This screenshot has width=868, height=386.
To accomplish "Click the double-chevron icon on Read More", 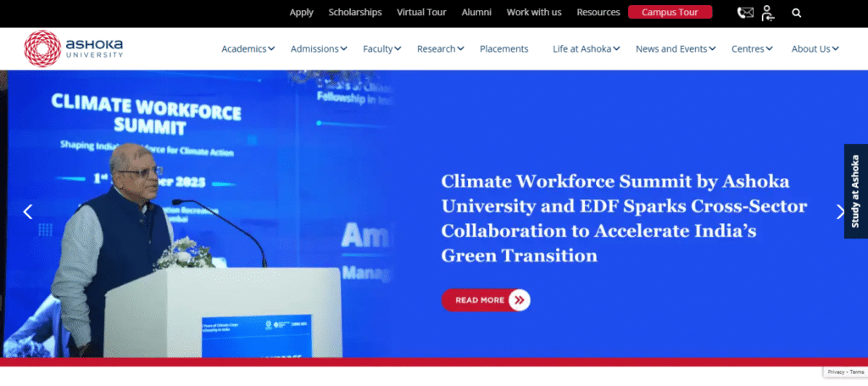I will click(519, 299).
